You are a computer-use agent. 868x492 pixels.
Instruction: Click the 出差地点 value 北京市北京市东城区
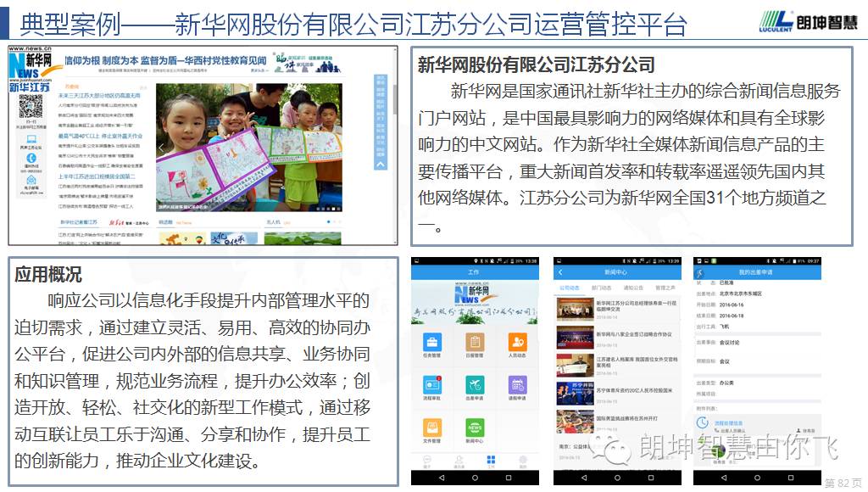coord(740,294)
